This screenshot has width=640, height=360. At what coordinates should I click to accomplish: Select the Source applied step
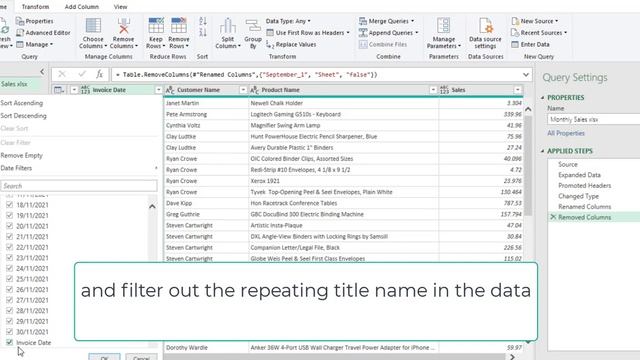(568, 164)
